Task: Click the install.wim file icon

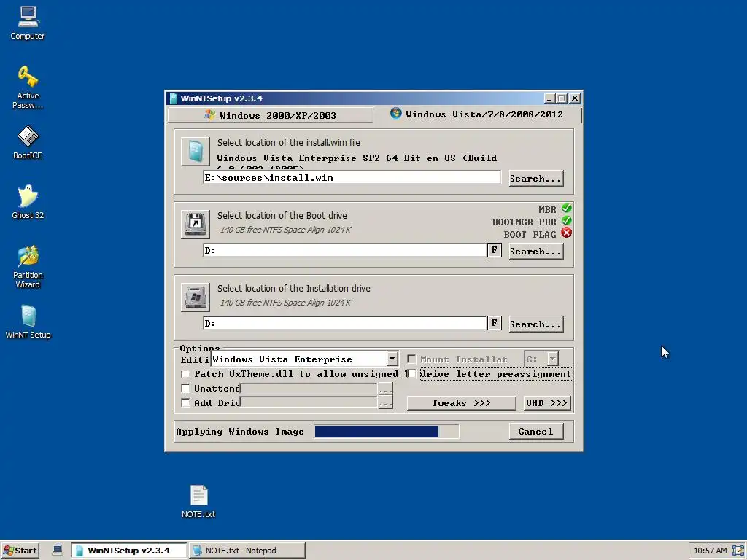Action: coord(196,152)
